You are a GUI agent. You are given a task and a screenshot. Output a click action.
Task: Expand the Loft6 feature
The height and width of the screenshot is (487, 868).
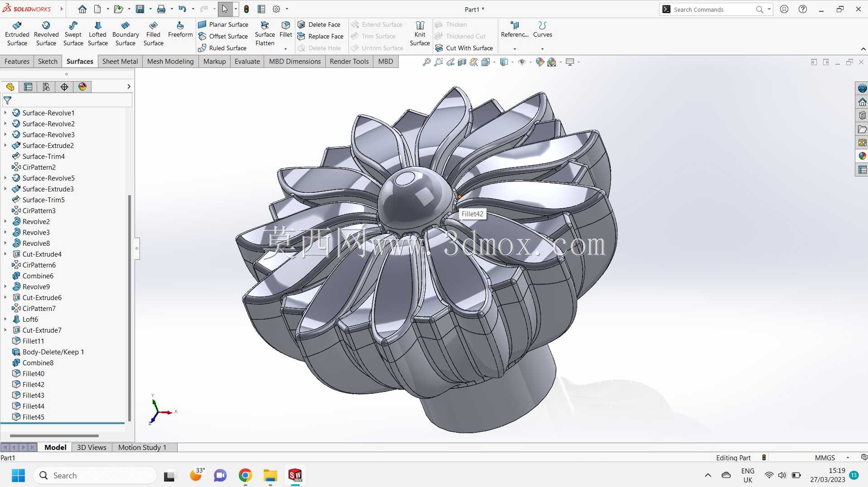(x=5, y=319)
